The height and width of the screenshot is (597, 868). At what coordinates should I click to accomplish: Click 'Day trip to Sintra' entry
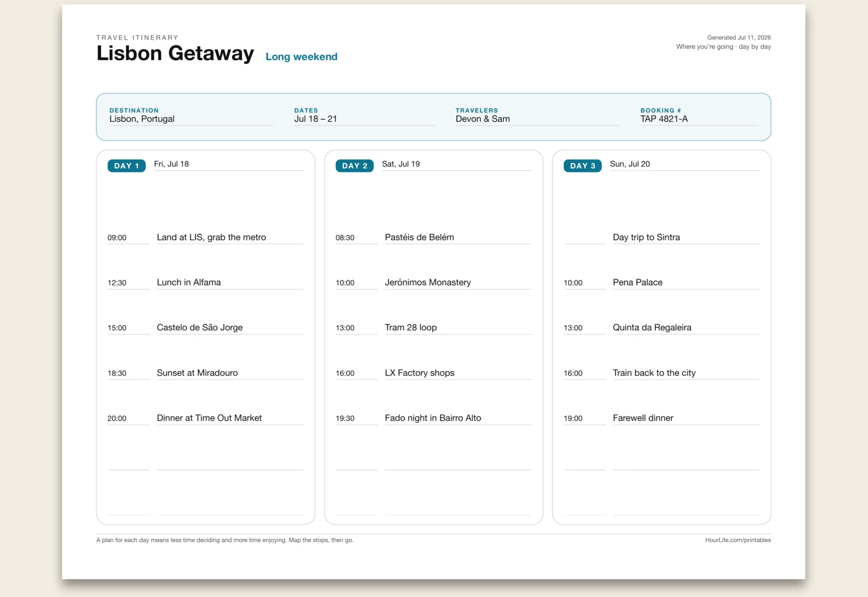(x=647, y=237)
